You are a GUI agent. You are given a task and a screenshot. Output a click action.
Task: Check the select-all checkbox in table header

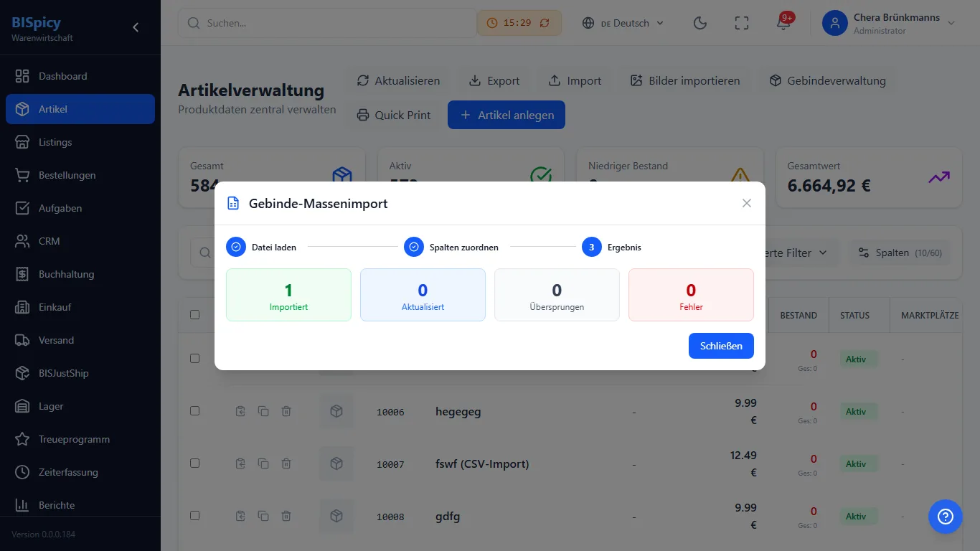pos(194,314)
